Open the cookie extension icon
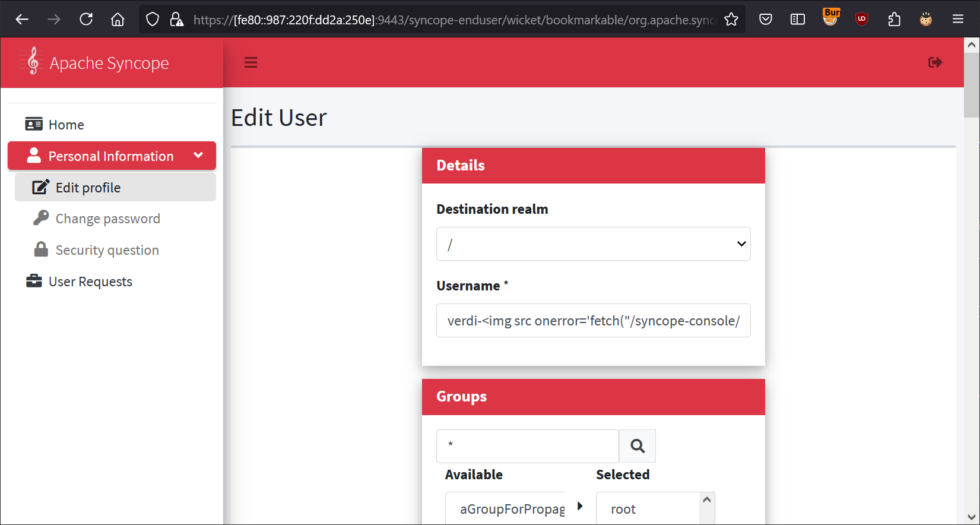This screenshot has height=525, width=980. pyautogui.click(x=926, y=20)
